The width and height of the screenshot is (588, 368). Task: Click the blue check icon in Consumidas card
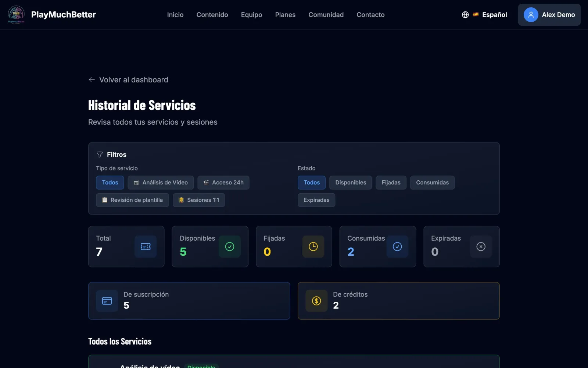pyautogui.click(x=397, y=247)
